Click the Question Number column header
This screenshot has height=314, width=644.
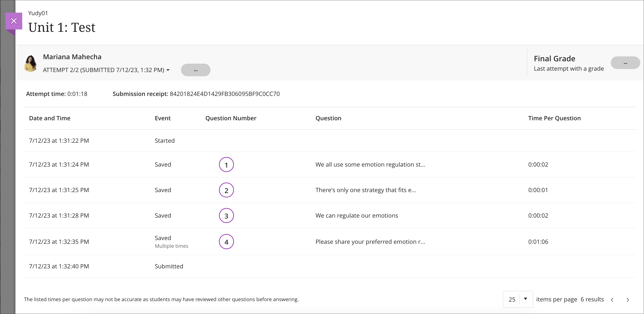(230, 118)
